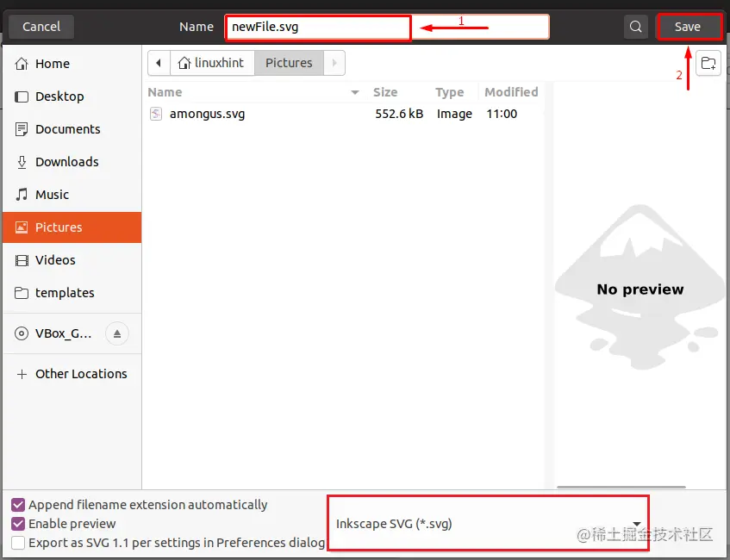Click the VBox disc icon
Image resolution: width=730 pixels, height=560 pixels.
22,333
